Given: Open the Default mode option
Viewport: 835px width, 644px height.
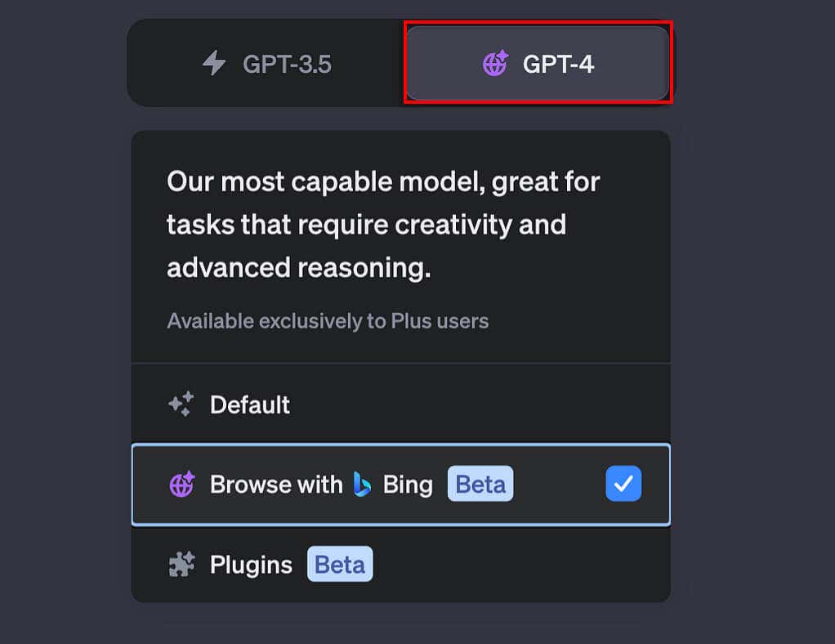Looking at the screenshot, I should point(250,403).
